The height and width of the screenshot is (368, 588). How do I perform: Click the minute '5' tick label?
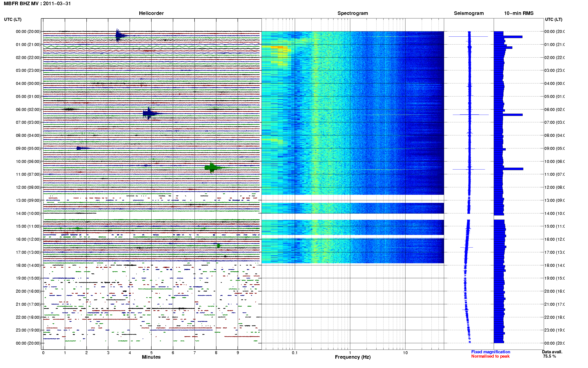pos(151,353)
